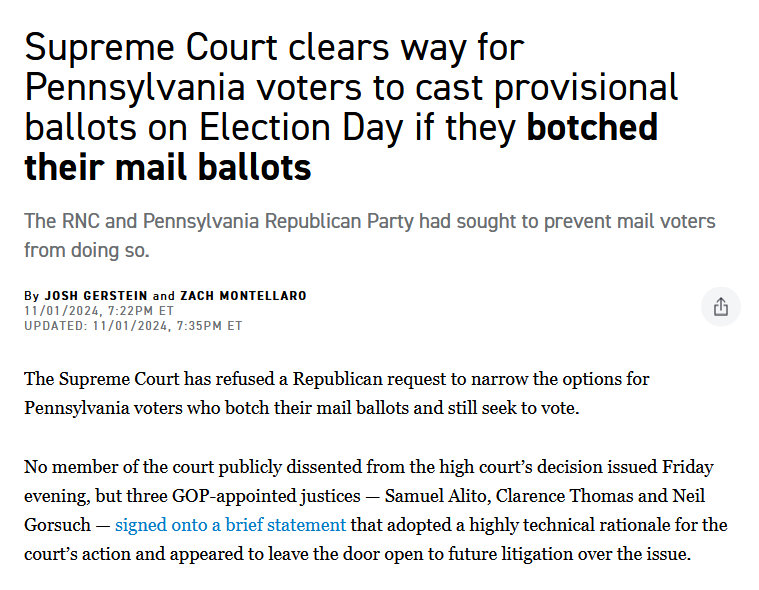
Task: Click the word 'By' in the byline
Action: (31, 296)
